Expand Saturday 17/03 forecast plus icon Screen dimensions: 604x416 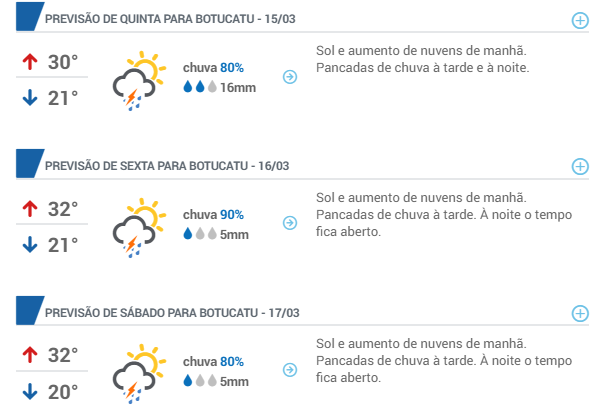pyautogui.click(x=580, y=313)
